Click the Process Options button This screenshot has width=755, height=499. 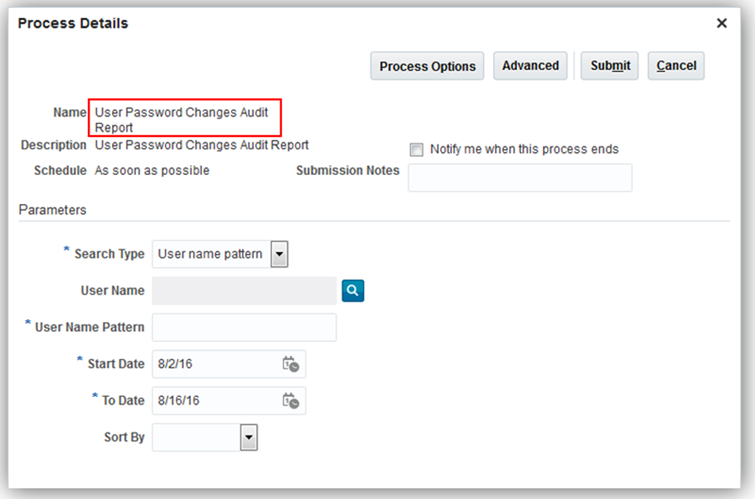[428, 66]
